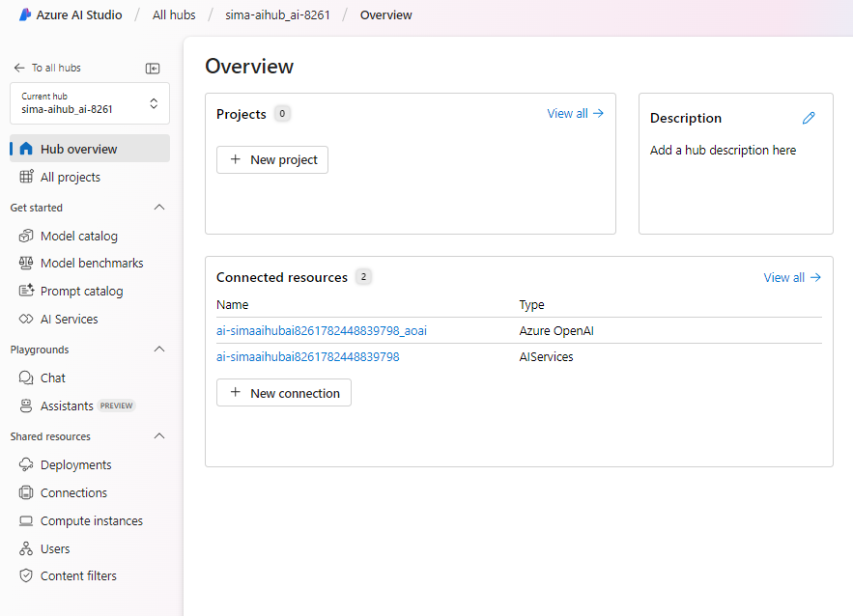Screen dimensions: 853x616
Task: Click the Model catalog cube icon
Action: coord(26,236)
